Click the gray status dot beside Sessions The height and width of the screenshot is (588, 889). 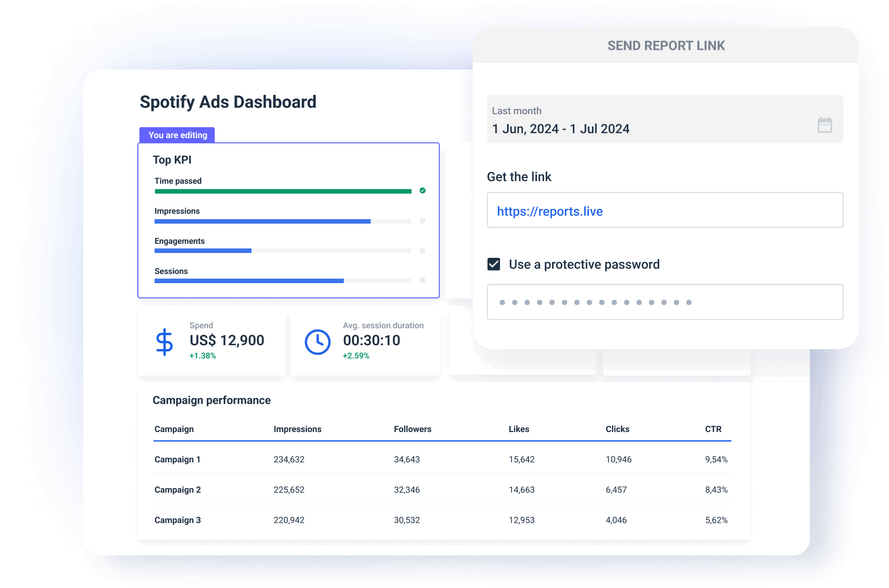click(423, 281)
